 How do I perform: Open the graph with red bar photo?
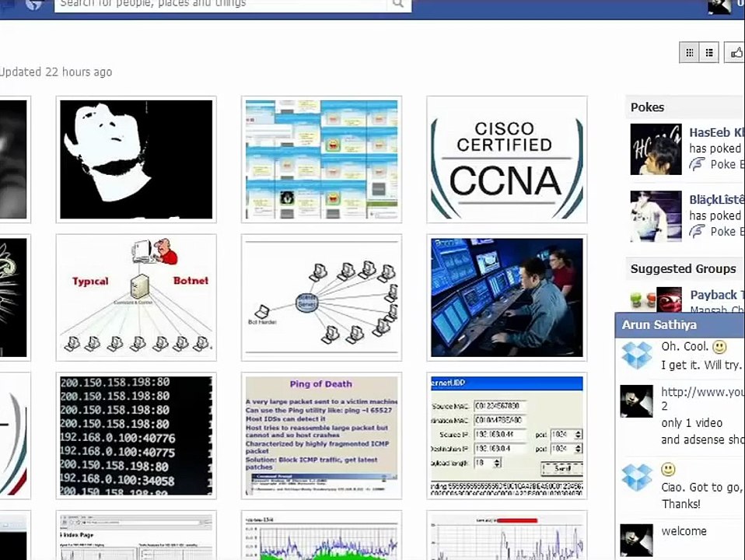506,535
